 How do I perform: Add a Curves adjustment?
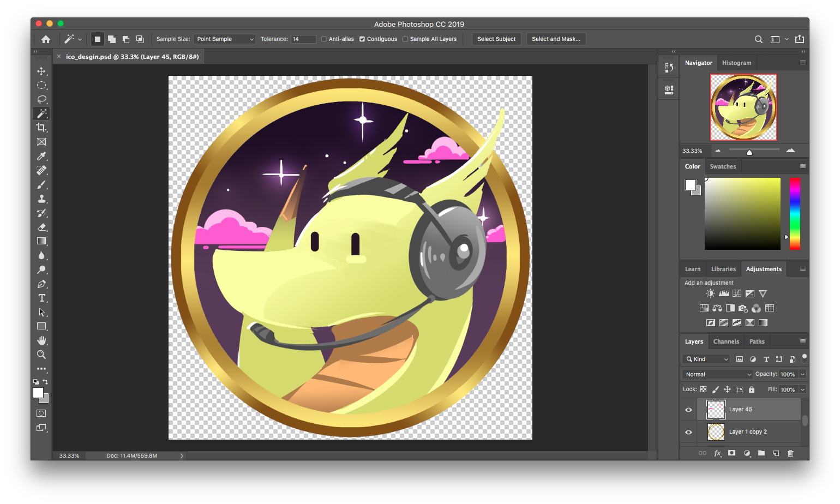tap(737, 293)
